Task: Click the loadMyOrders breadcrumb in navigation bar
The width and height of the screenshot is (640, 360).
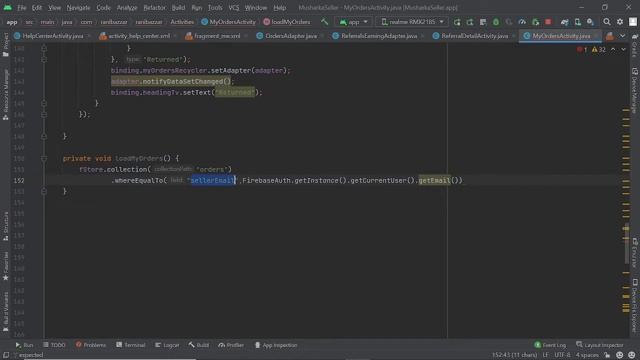Action: pos(287,22)
